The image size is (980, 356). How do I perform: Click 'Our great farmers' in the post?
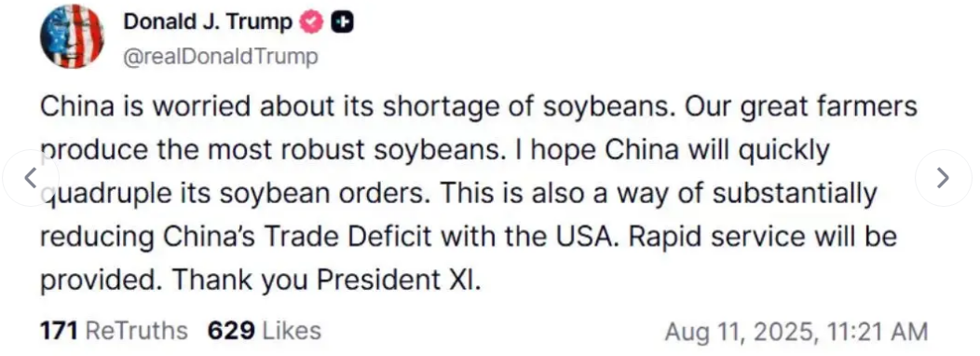pyautogui.click(x=801, y=107)
